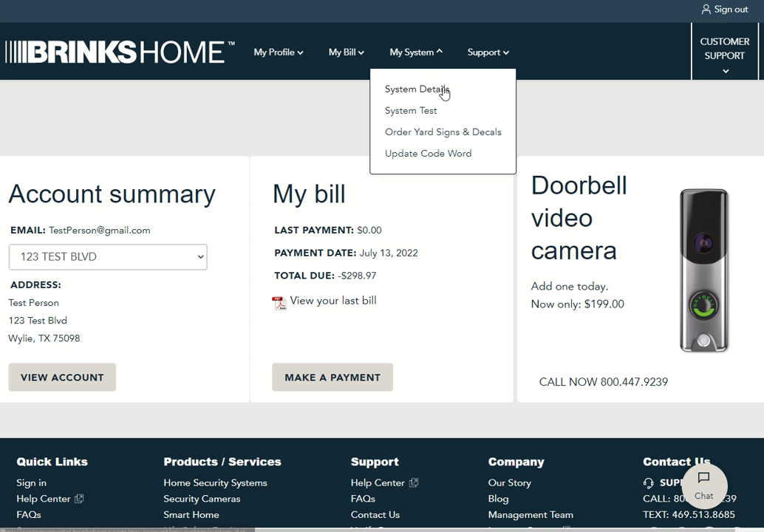The width and height of the screenshot is (764, 532).
Task: Click the My bill heading
Action: tap(309, 194)
